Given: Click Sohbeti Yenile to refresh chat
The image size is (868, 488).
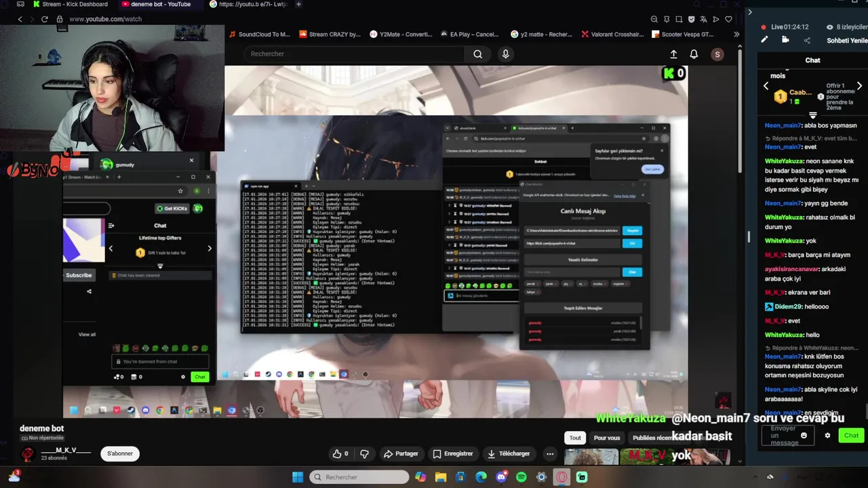Looking at the screenshot, I should (847, 40).
